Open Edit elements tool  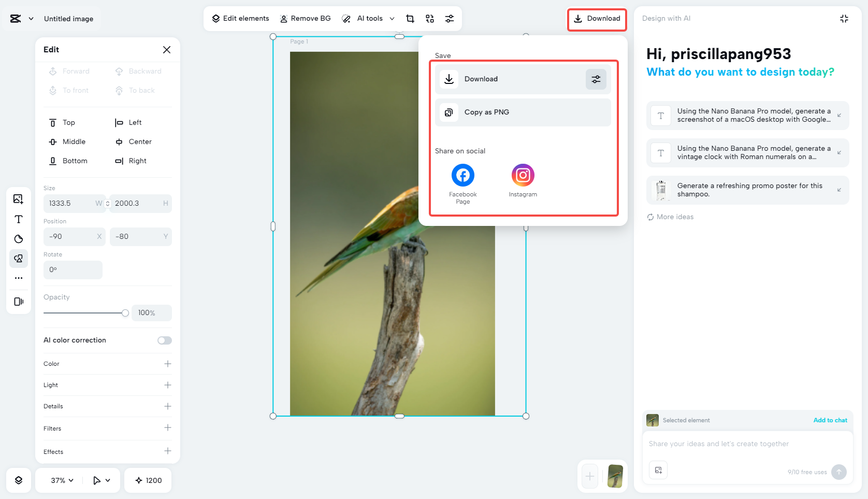pos(240,19)
